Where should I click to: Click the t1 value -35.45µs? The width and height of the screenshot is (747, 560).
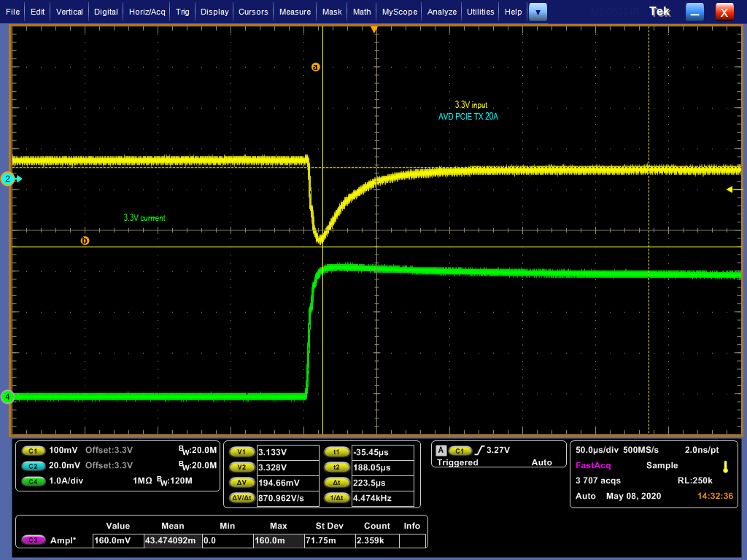(x=382, y=452)
